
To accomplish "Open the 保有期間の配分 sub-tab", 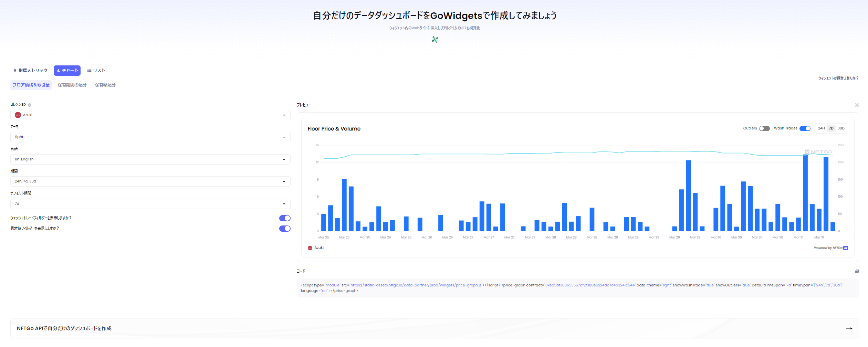I will [x=72, y=85].
